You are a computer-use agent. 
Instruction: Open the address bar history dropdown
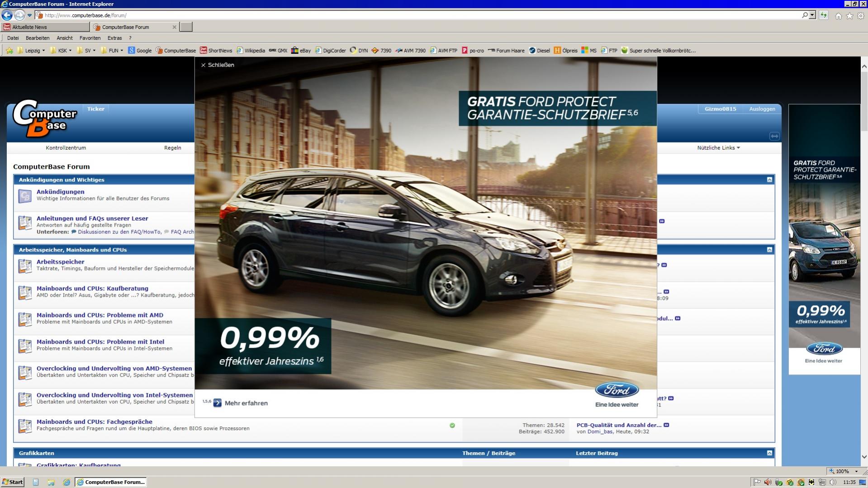pos(812,15)
